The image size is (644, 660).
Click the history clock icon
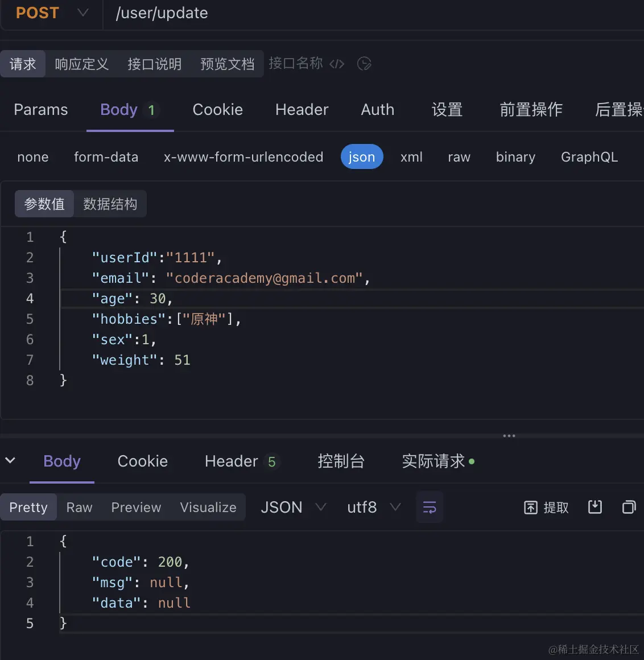[364, 64]
